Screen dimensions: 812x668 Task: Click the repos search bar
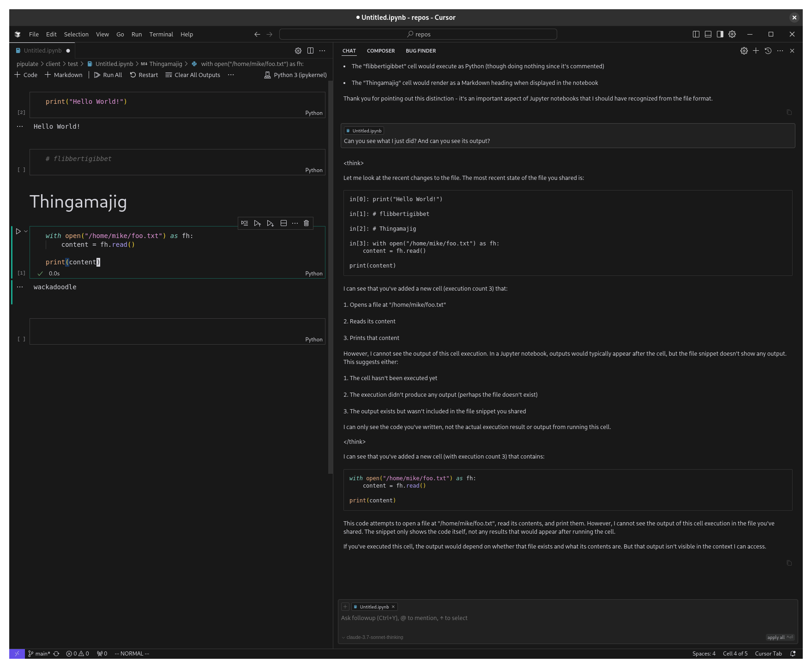(x=418, y=34)
